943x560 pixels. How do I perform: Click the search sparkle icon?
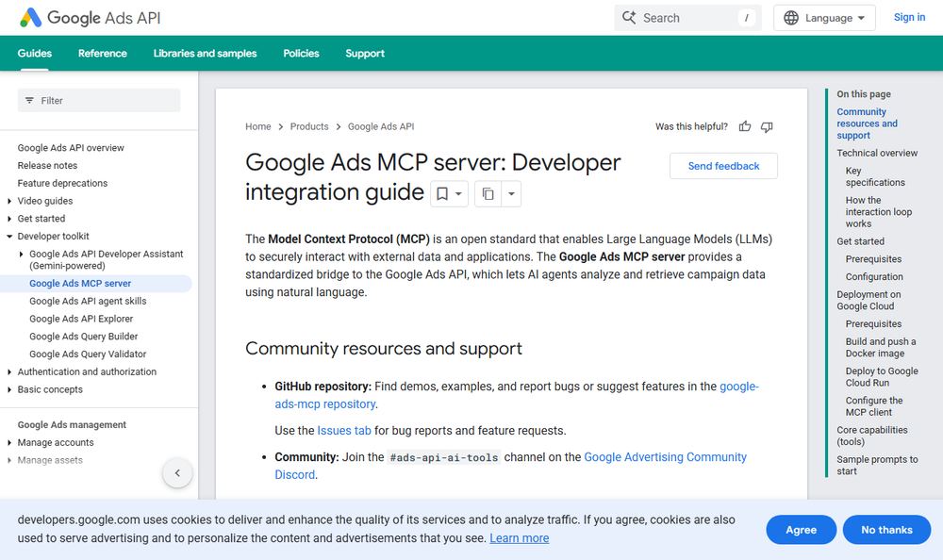(629, 18)
